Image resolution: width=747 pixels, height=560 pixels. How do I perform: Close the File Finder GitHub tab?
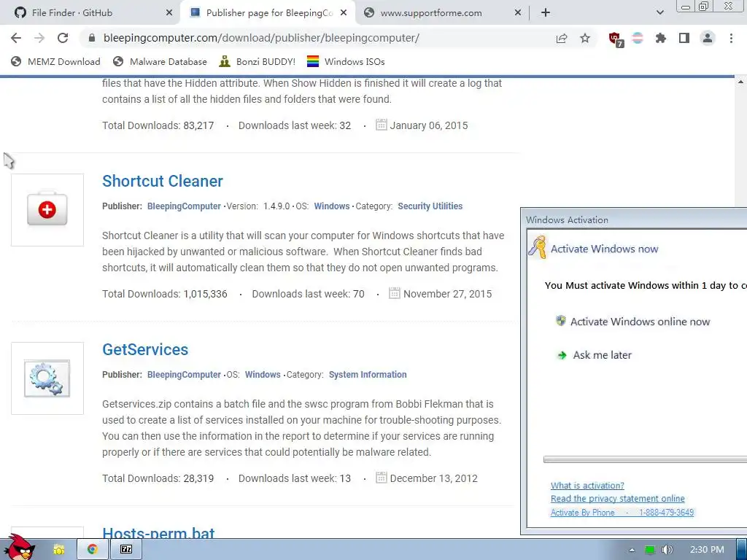[x=169, y=13]
